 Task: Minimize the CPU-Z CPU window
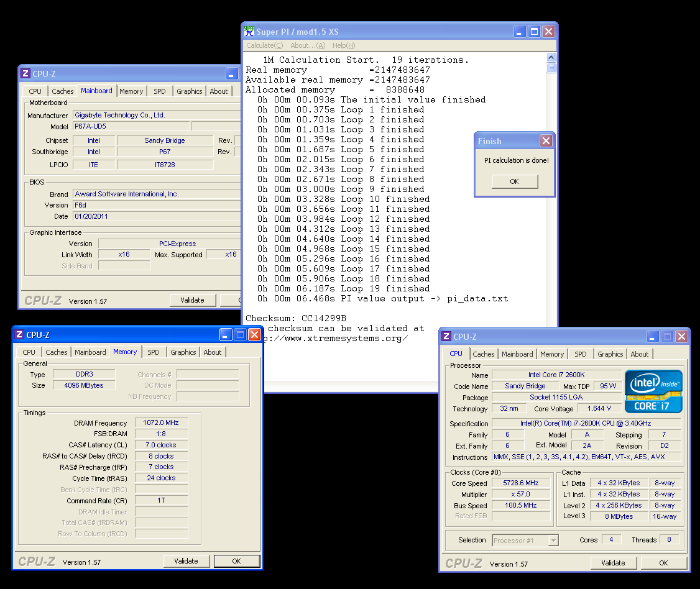pos(653,337)
